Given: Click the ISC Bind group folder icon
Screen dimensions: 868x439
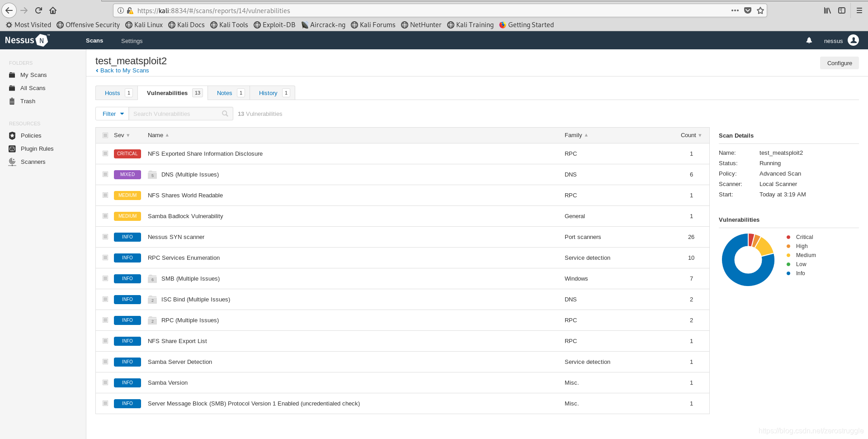Looking at the screenshot, I should click(x=152, y=300).
